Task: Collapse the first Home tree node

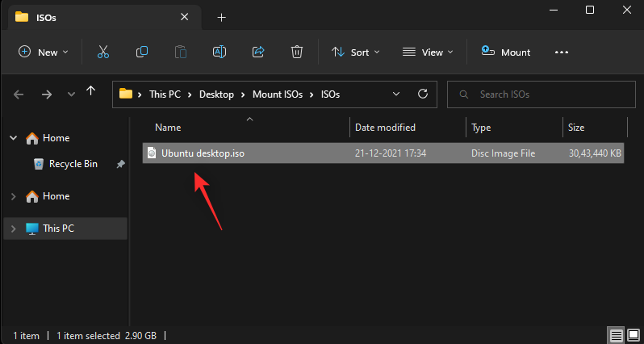Action: pos(14,138)
